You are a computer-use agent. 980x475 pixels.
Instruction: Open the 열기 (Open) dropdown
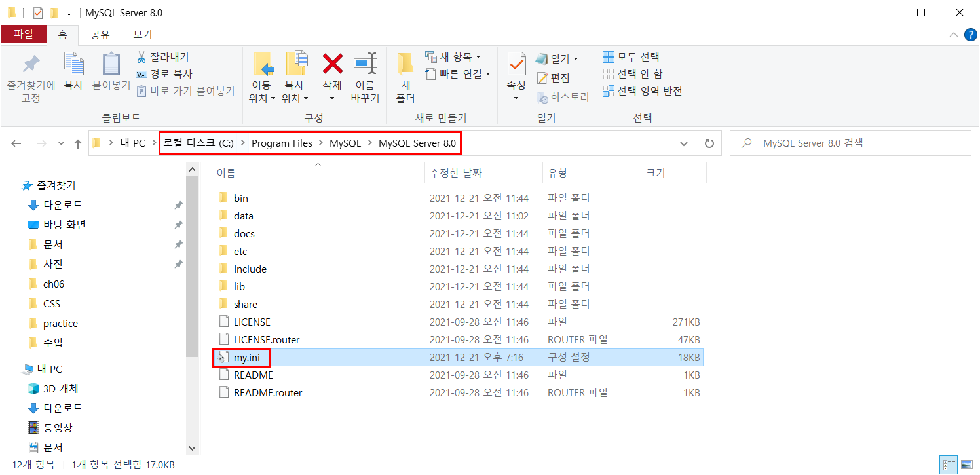[557, 59]
